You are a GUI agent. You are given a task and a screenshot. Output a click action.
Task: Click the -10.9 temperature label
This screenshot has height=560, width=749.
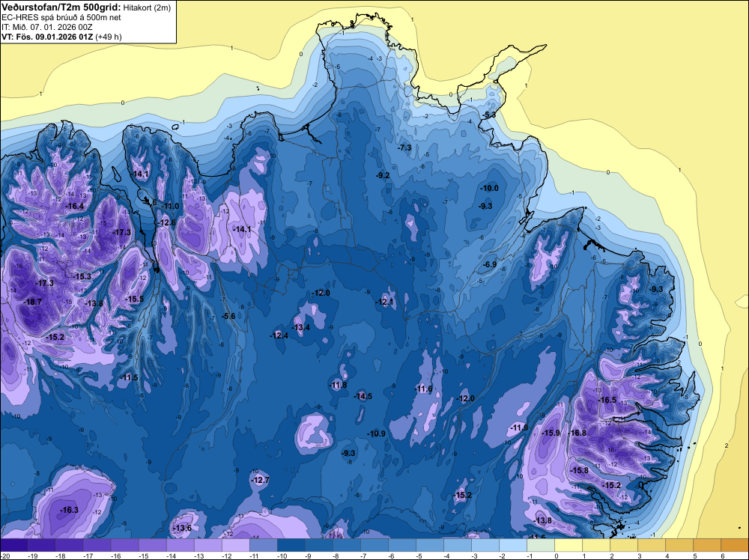click(x=377, y=433)
